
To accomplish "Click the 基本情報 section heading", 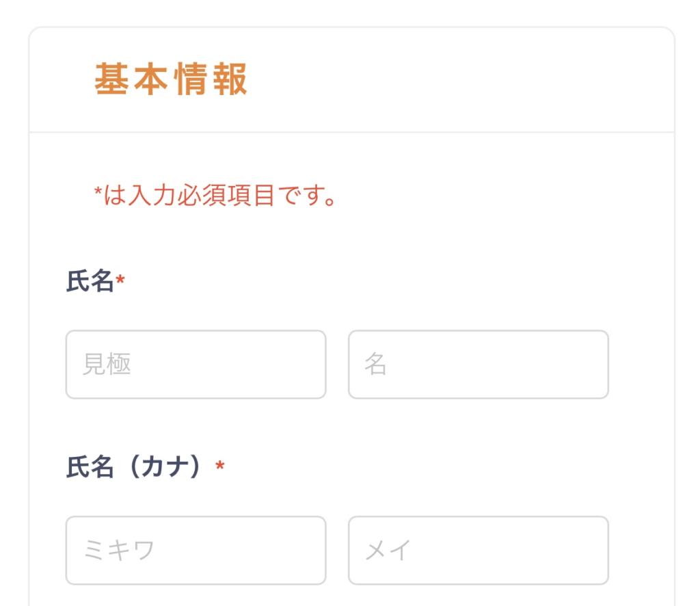I will pos(171,80).
